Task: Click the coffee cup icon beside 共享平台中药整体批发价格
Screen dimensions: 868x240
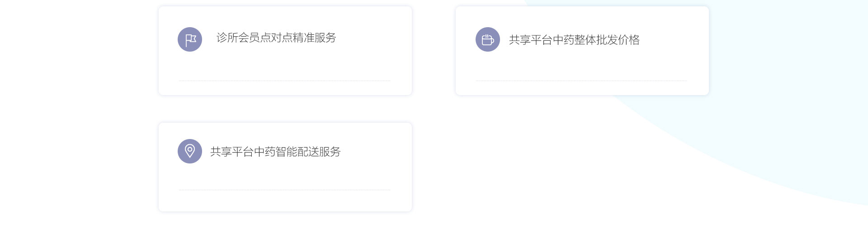Action: pyautogui.click(x=488, y=39)
